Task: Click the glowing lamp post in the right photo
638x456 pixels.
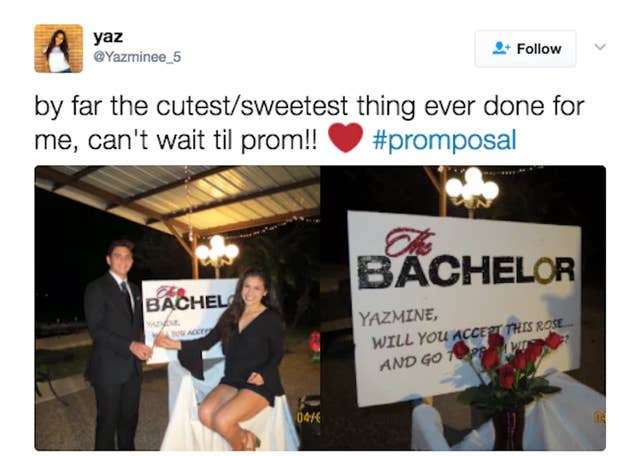Action: tap(472, 191)
